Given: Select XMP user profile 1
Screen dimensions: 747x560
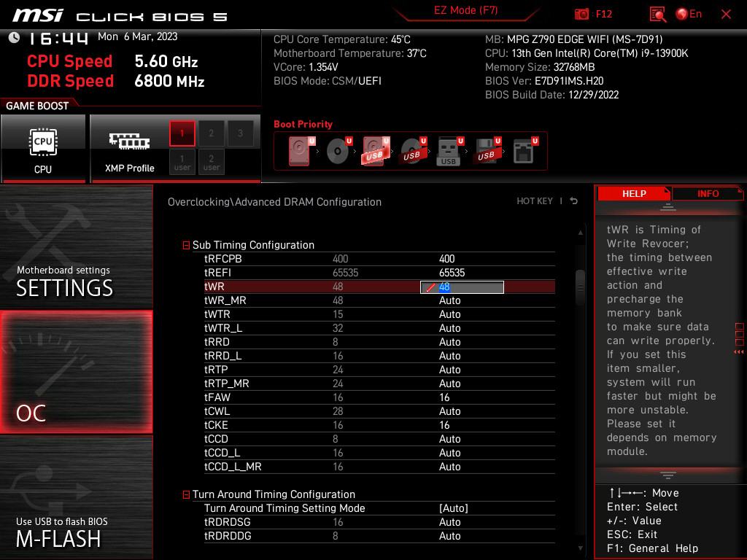Looking at the screenshot, I should coord(182,162).
